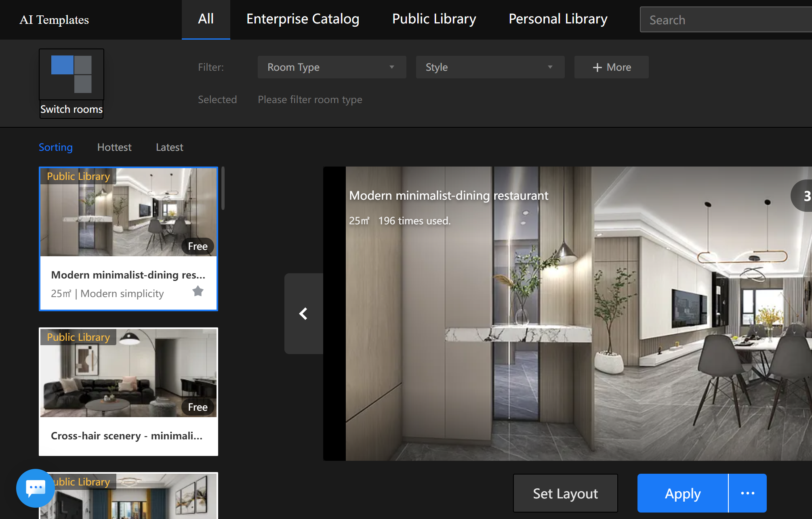Click the template list scrollbar

(223, 188)
